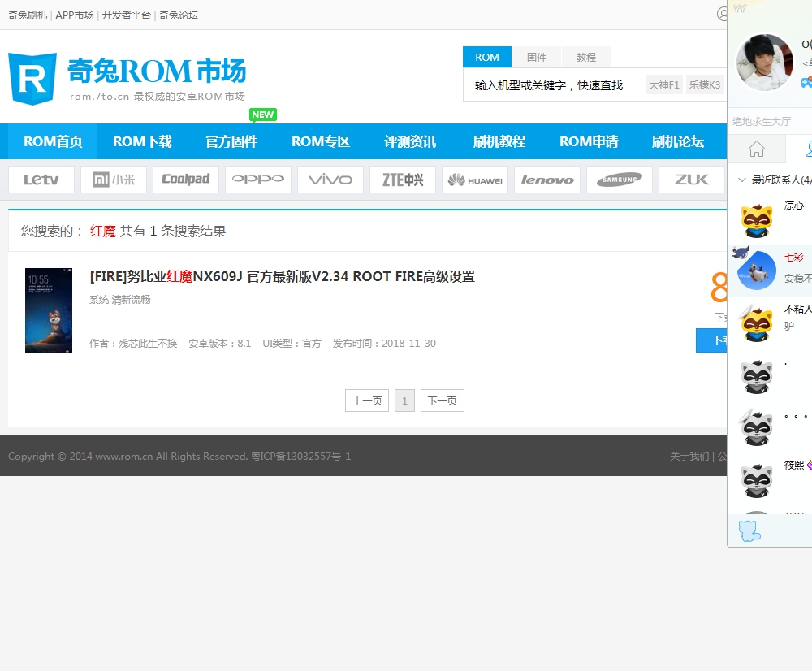Click the 共有 1 条搜索结果 summary text

(173, 231)
